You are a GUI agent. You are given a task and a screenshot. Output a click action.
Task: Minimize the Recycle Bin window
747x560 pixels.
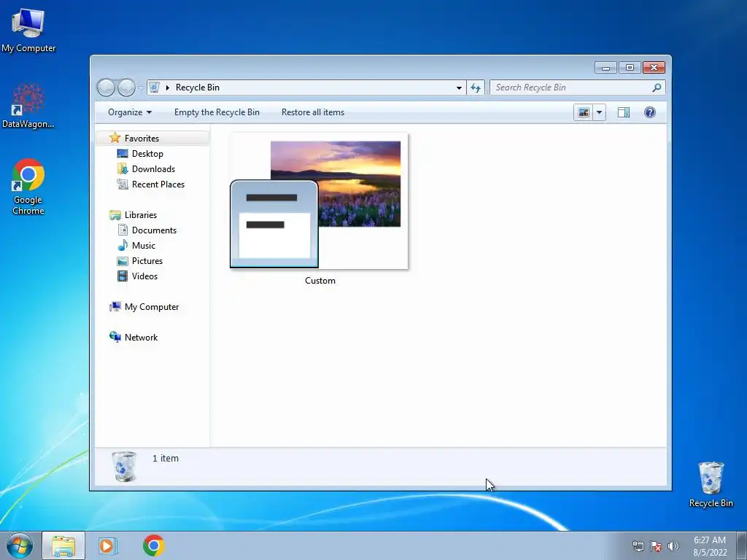pyautogui.click(x=605, y=68)
